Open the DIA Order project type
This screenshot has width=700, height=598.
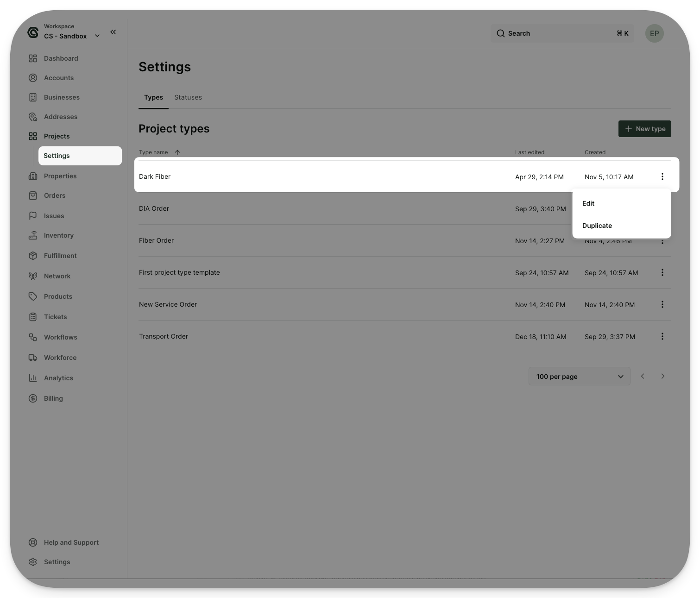[154, 208]
